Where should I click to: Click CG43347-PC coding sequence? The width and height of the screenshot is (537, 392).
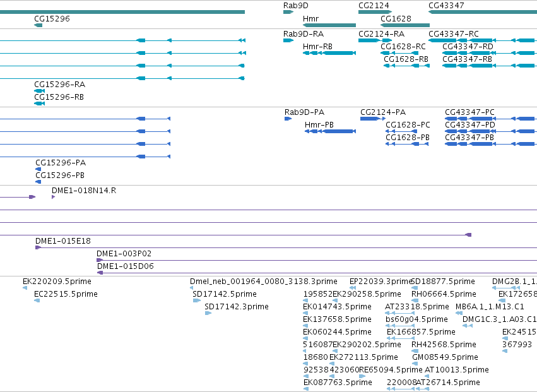[491, 119]
